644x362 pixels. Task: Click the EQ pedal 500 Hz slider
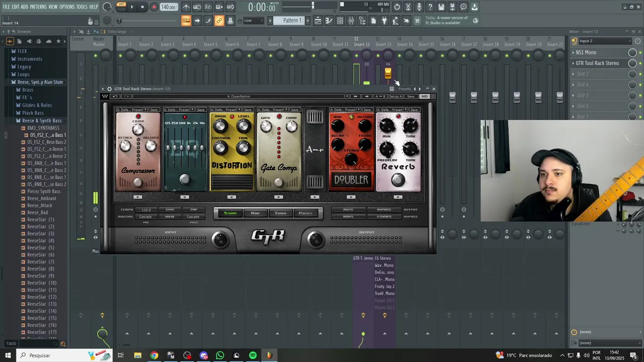pyautogui.click(x=181, y=147)
